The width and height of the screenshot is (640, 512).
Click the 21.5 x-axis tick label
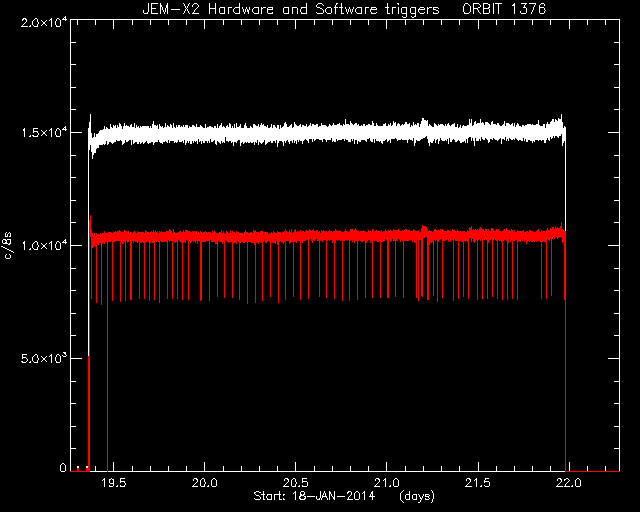click(x=478, y=483)
